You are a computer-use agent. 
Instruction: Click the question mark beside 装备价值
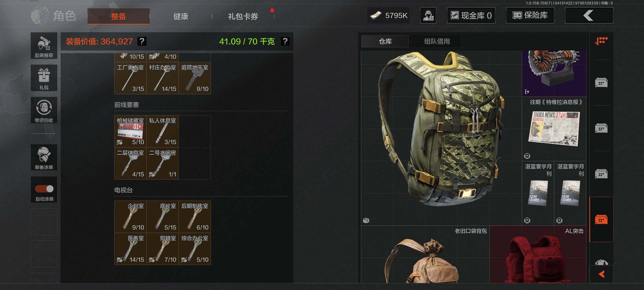pyautogui.click(x=142, y=41)
